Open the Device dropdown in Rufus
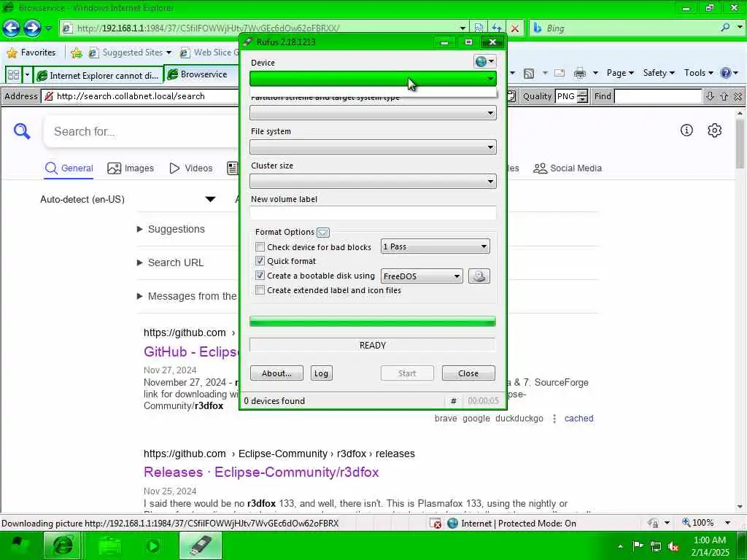 tap(373, 79)
